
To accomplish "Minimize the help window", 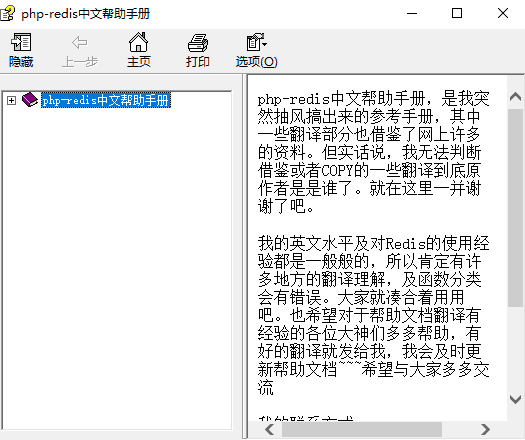I will pyautogui.click(x=412, y=13).
